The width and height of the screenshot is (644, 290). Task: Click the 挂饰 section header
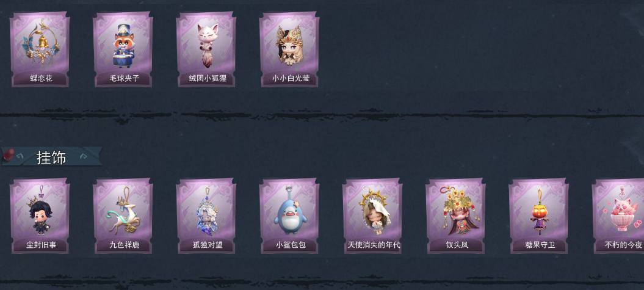pyautogui.click(x=52, y=157)
